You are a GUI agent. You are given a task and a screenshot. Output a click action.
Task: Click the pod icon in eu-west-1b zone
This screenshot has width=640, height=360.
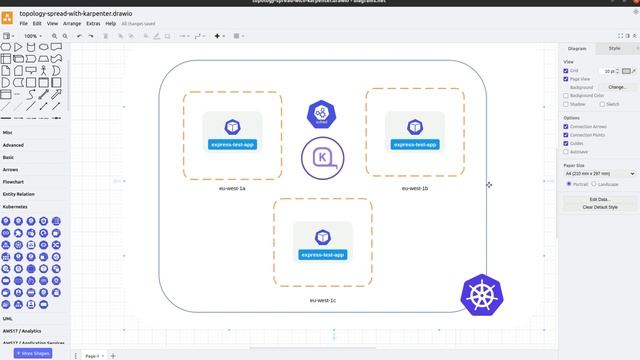pos(415,127)
